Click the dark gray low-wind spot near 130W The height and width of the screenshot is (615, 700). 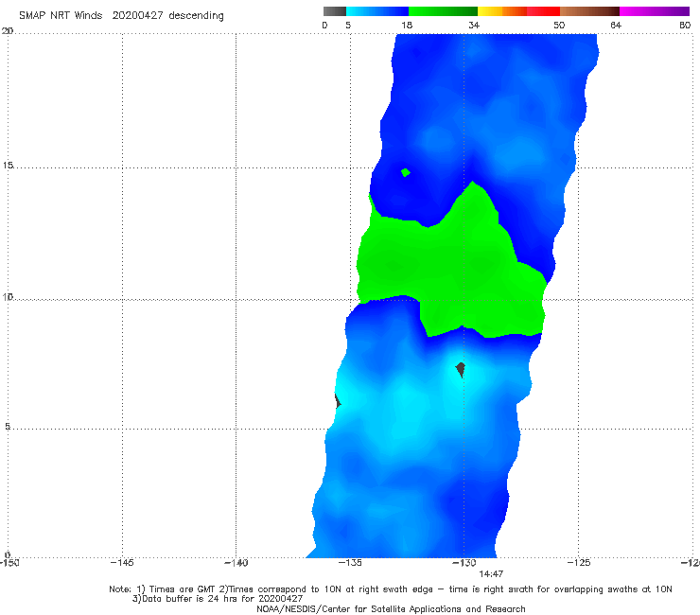tap(461, 369)
